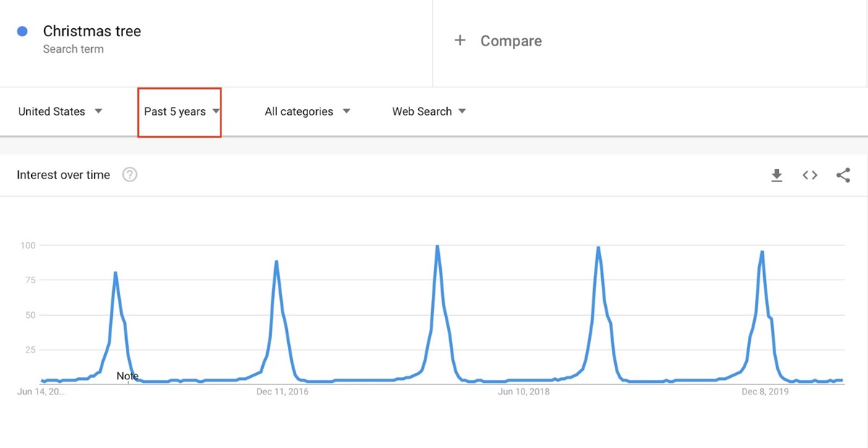Click the blue search term color dot
Screen dimensions: 868x448
21,30
